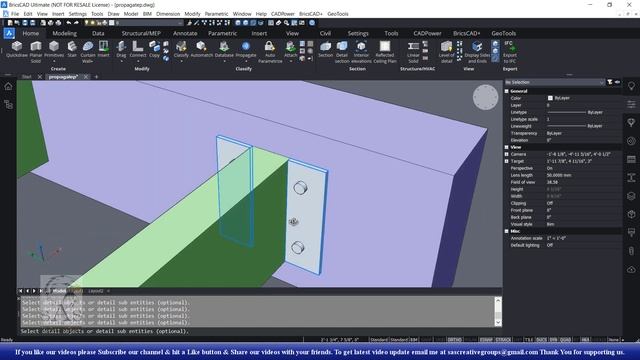Click the Redo icon in quick toolbar
The width and height of the screenshot is (640, 360).
pyautogui.click(x=76, y=23)
